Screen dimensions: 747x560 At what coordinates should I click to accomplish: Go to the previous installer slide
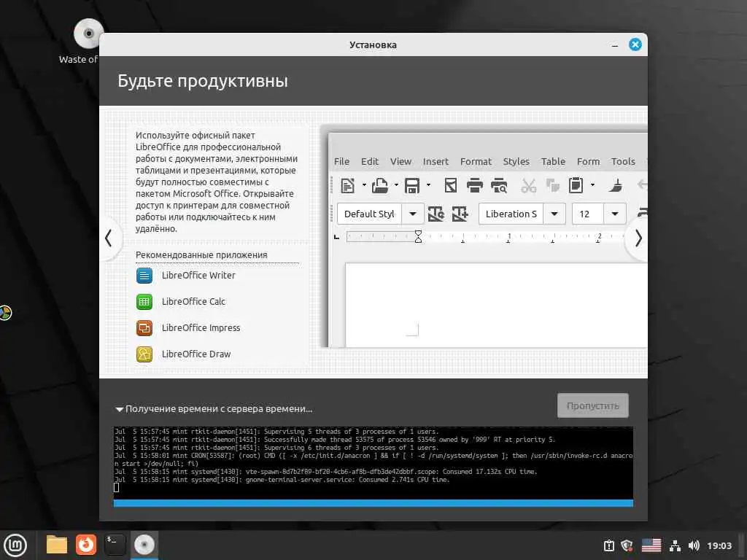click(109, 238)
